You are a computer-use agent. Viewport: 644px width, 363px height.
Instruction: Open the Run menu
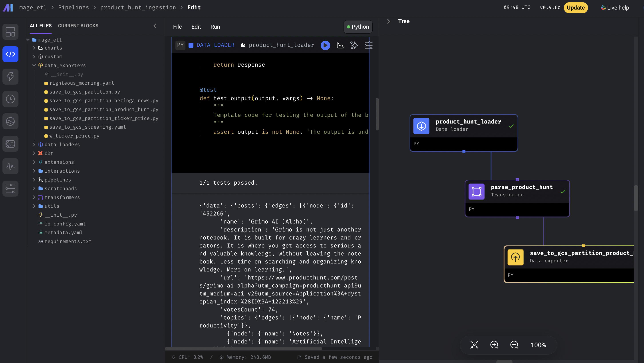215,27
